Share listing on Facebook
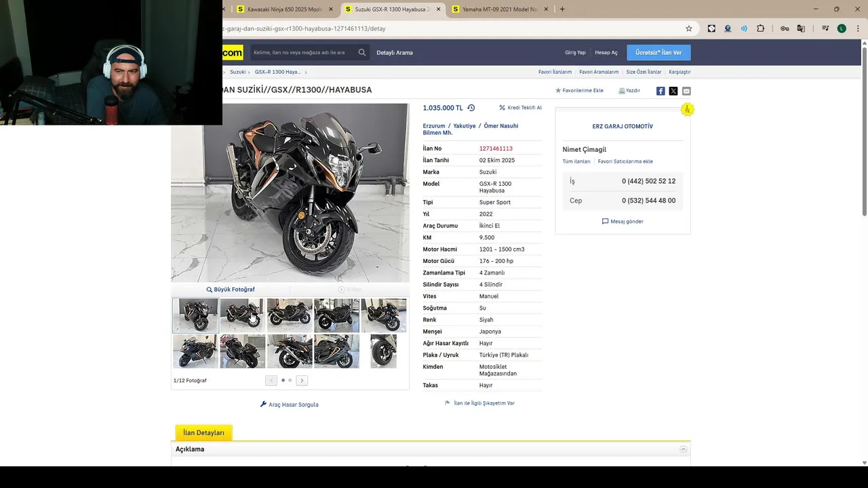This screenshot has width=868, height=488. click(x=660, y=91)
